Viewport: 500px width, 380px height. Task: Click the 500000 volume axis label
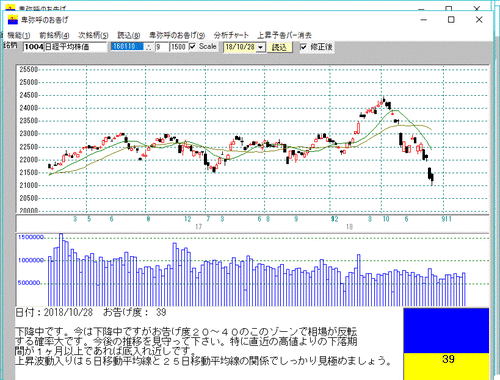coord(30,283)
